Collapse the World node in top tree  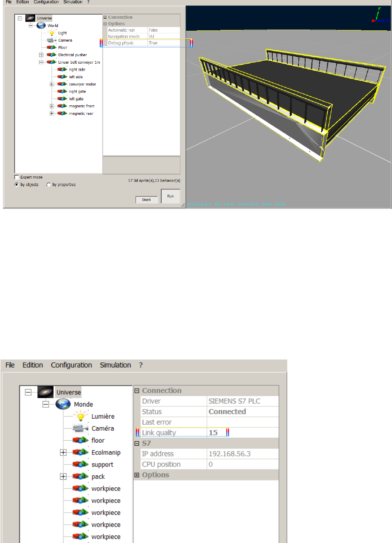coord(30,25)
